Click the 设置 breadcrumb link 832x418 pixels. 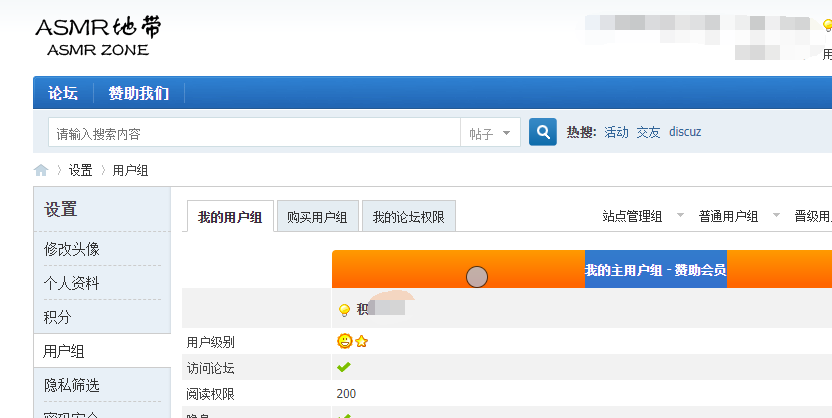pyautogui.click(x=81, y=170)
